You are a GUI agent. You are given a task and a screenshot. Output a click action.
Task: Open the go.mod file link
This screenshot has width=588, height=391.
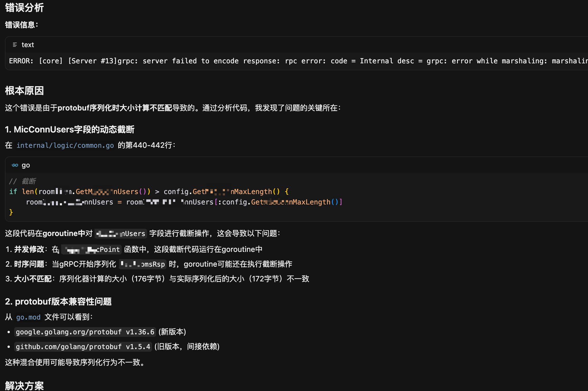tap(28, 317)
